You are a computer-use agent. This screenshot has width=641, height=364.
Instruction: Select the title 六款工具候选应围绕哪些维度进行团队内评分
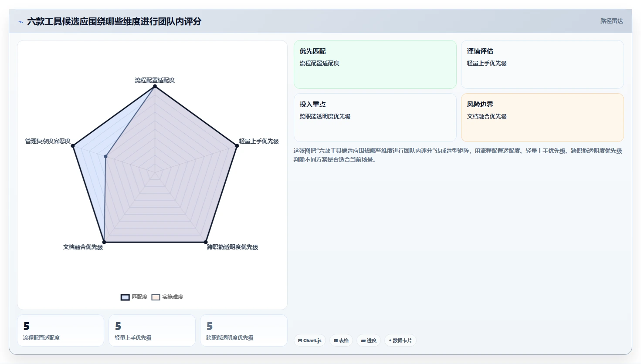pyautogui.click(x=114, y=21)
